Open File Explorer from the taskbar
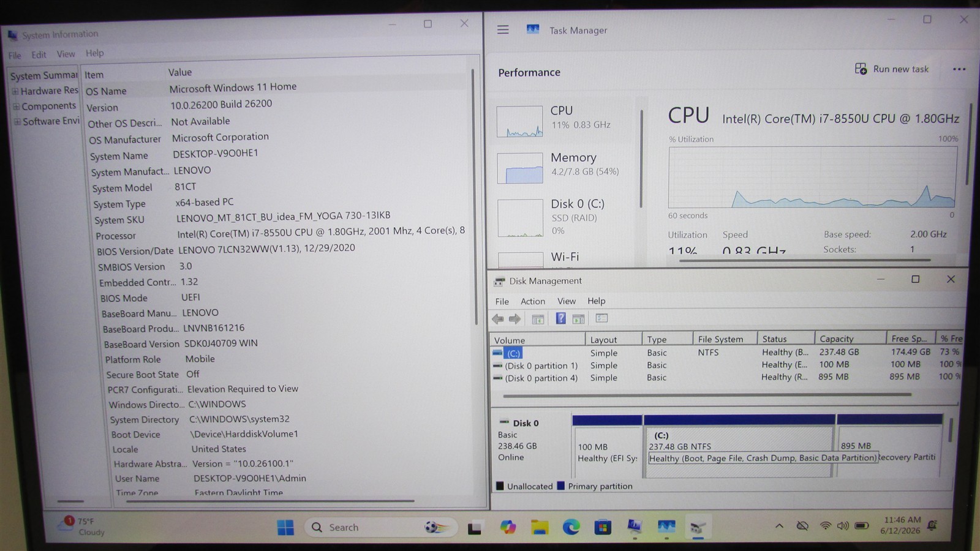The image size is (980, 551). point(540,527)
